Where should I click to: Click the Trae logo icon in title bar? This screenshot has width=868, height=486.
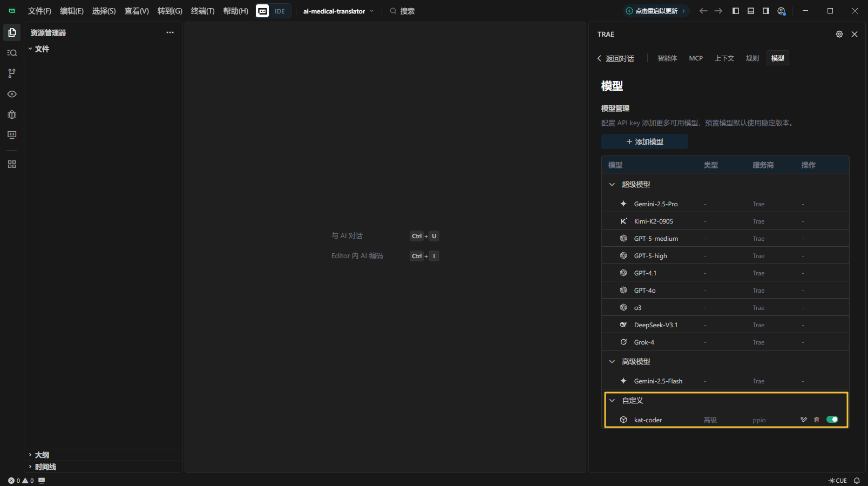point(12,11)
